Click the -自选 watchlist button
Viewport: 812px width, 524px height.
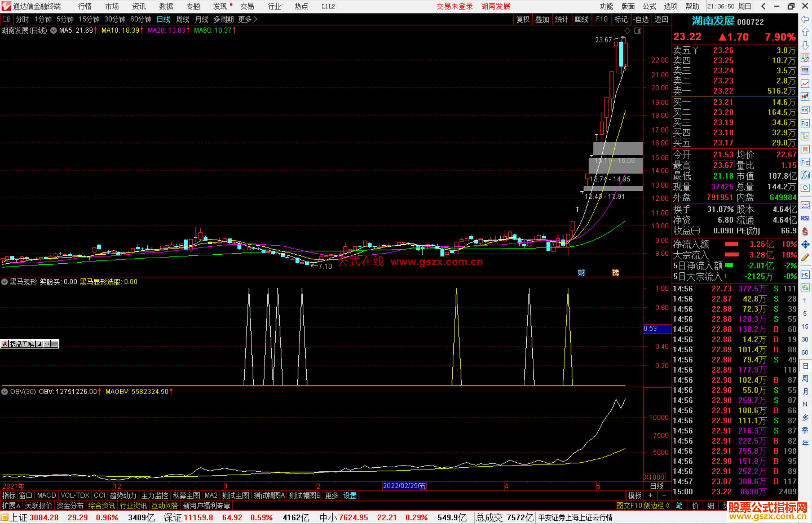[x=641, y=19]
